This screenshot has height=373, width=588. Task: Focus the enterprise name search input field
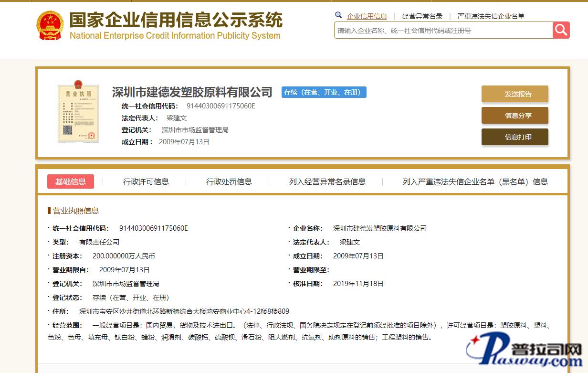(443, 31)
